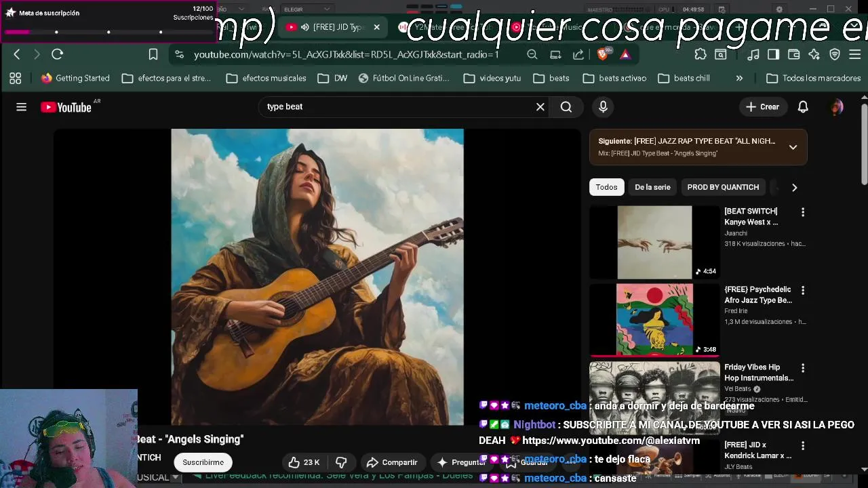The width and height of the screenshot is (868, 488).
Task: Clear the YouTube search text
Action: 540,106
